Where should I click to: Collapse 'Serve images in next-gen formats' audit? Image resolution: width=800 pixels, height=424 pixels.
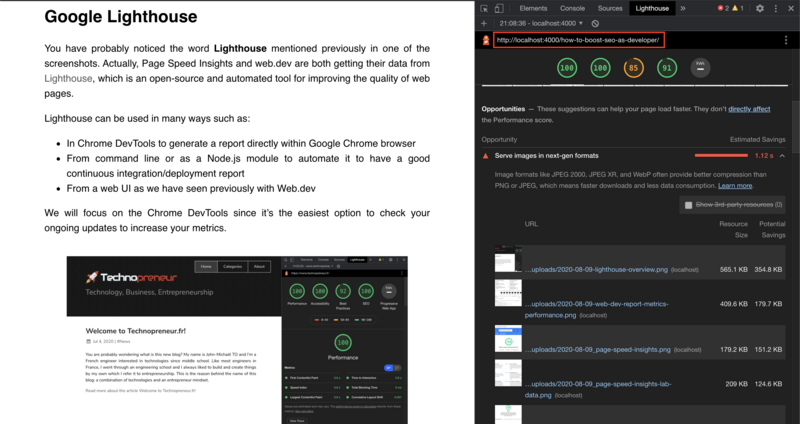tap(782, 156)
